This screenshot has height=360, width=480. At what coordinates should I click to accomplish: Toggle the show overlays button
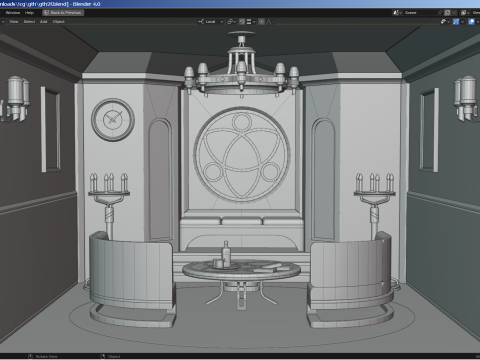471,22
